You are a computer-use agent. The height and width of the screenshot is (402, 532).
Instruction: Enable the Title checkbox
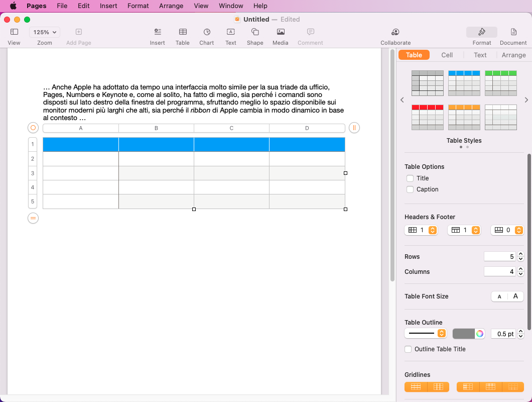click(410, 178)
